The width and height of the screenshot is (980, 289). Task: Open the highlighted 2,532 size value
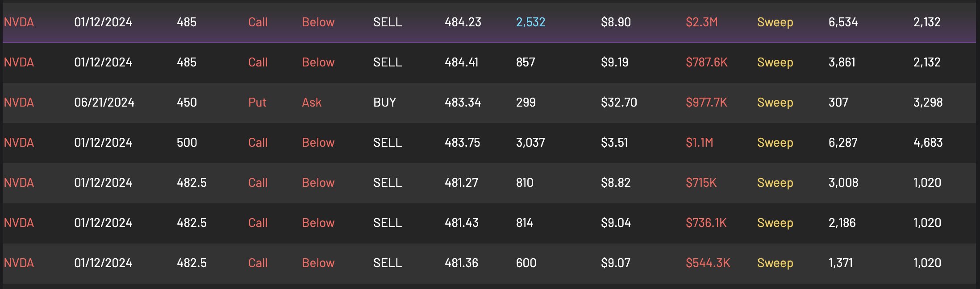pos(530,22)
